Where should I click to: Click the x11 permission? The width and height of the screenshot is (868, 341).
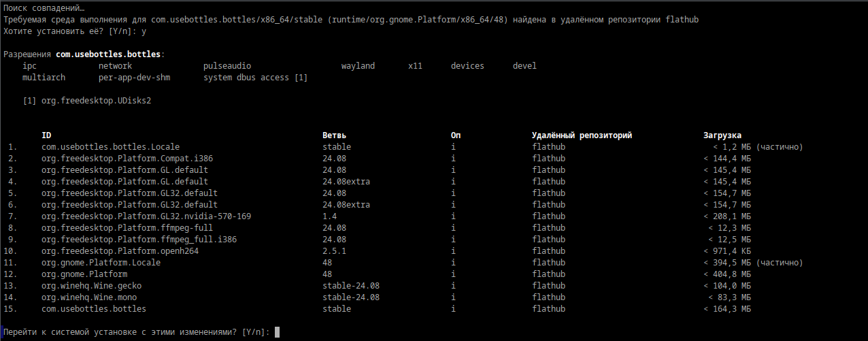pos(416,66)
